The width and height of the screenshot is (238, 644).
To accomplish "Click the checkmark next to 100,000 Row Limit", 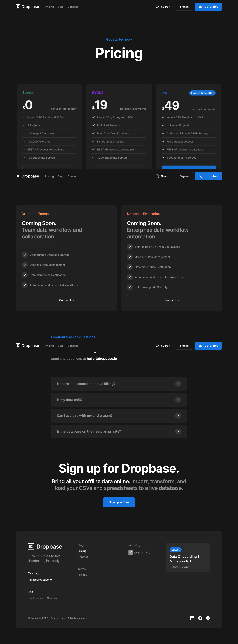I will coord(24,142).
